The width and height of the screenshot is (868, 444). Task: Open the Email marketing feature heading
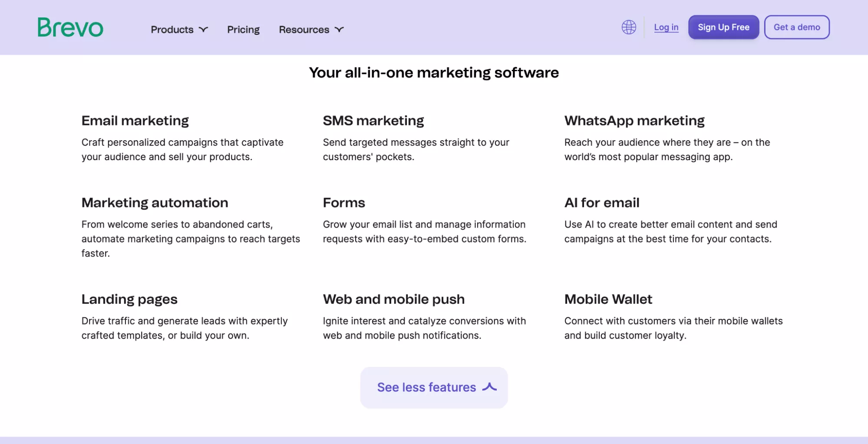(135, 121)
